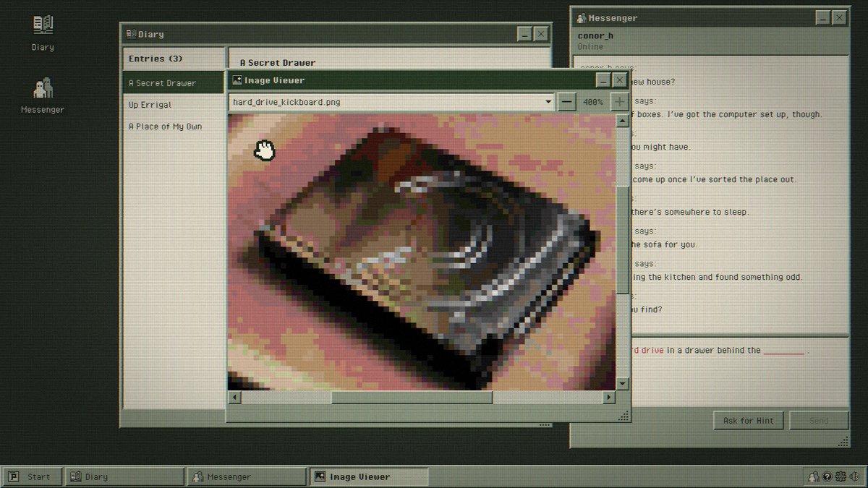Click the Messenger window title bar icon
Image resolution: width=868 pixels, height=488 pixels.
tap(581, 18)
